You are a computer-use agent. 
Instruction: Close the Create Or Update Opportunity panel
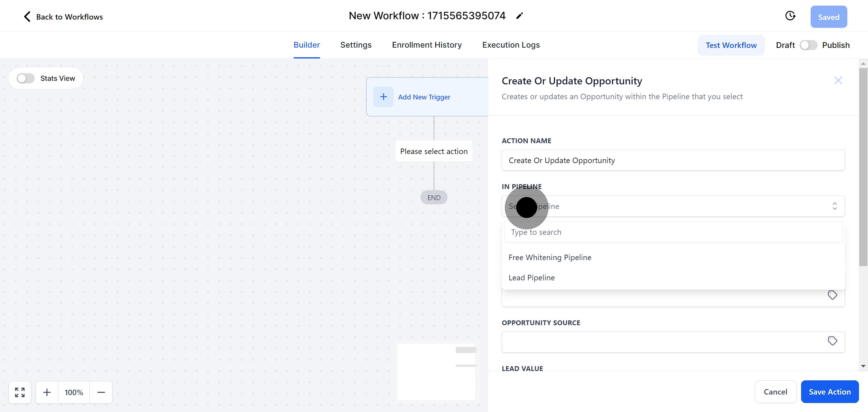pyautogui.click(x=838, y=80)
